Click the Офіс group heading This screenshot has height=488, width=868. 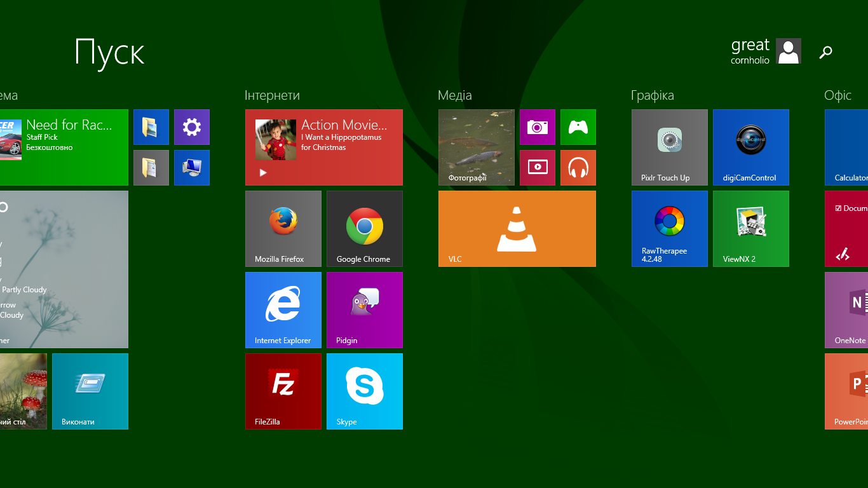coord(837,95)
